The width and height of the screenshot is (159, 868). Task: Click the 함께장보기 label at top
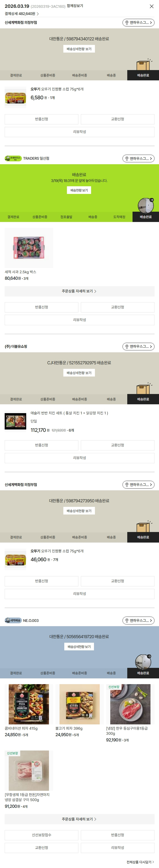click(x=75, y=6)
